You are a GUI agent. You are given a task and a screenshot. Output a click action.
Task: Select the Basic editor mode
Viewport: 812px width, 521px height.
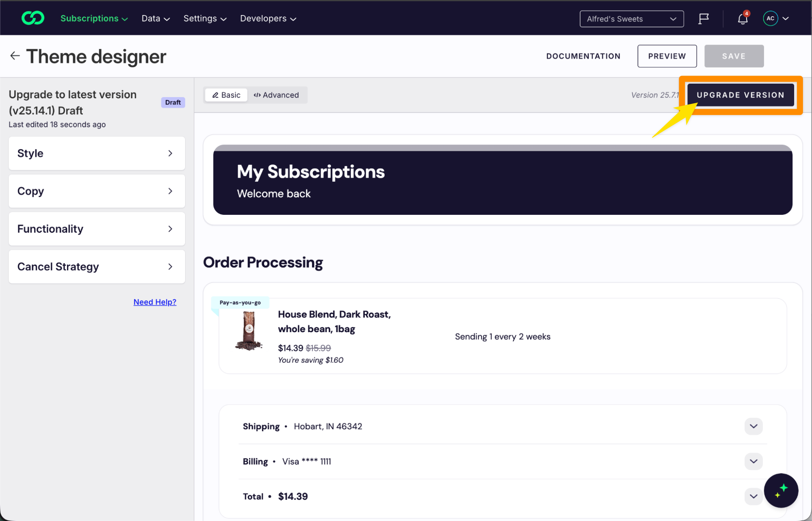226,95
